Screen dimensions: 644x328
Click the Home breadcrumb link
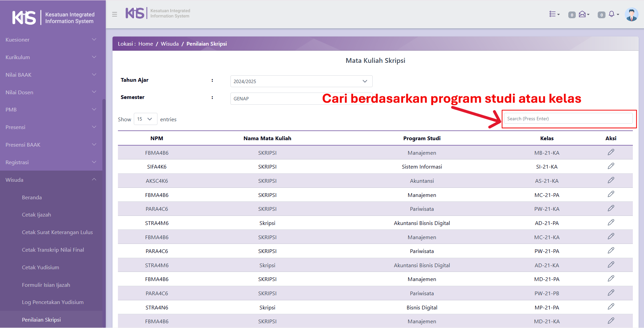coord(146,44)
